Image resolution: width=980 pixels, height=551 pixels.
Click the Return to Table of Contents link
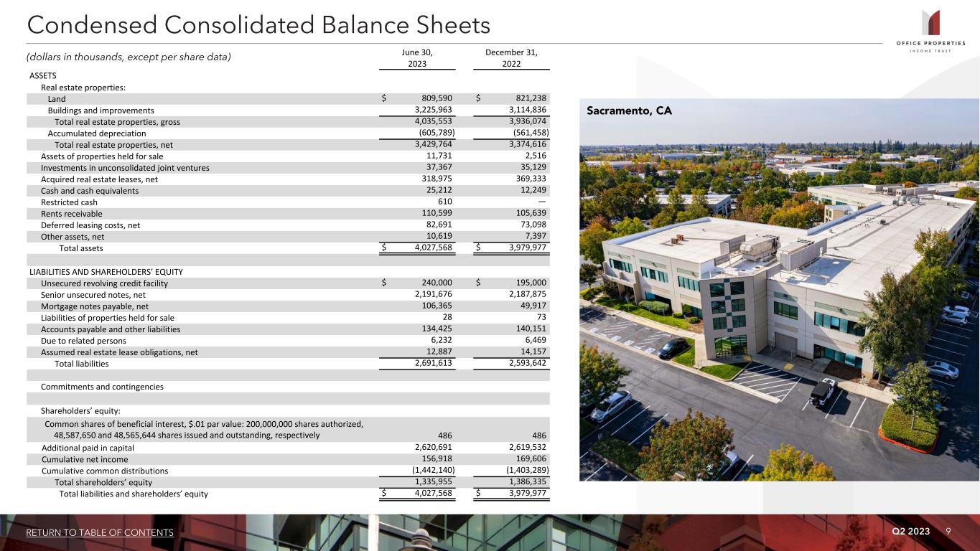100,532
